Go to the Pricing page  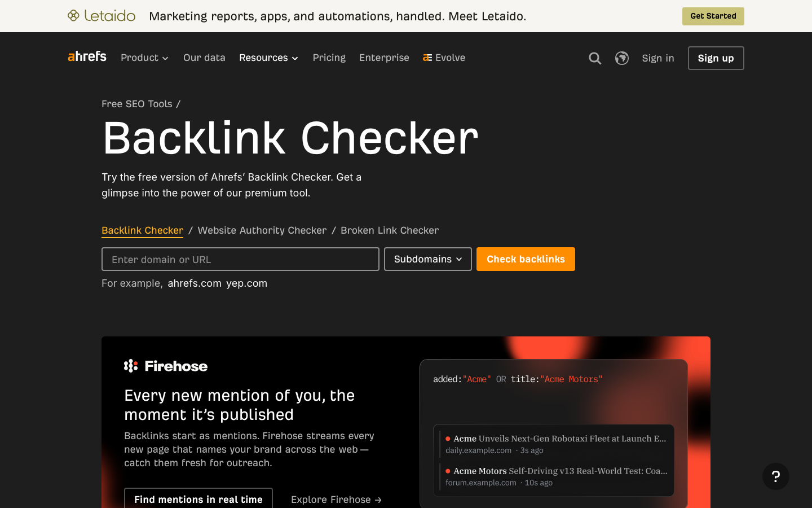[329, 58]
